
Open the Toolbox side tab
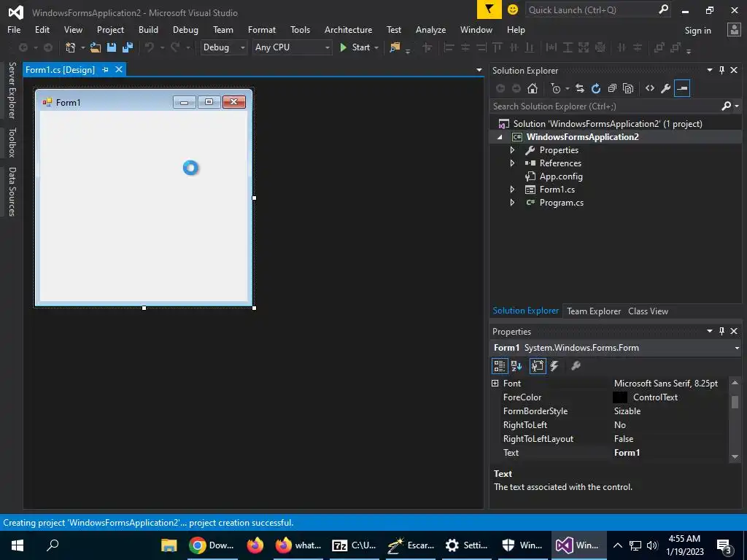12,142
